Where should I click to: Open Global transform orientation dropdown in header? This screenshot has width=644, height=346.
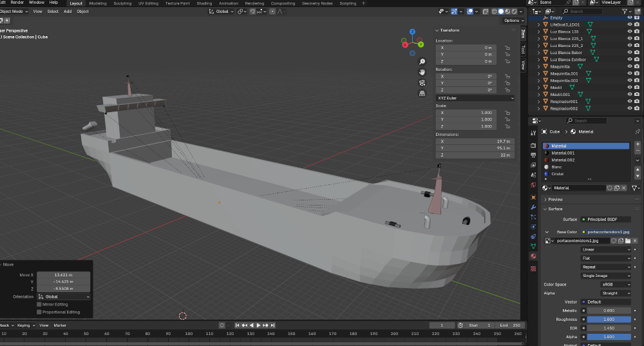tap(222, 12)
